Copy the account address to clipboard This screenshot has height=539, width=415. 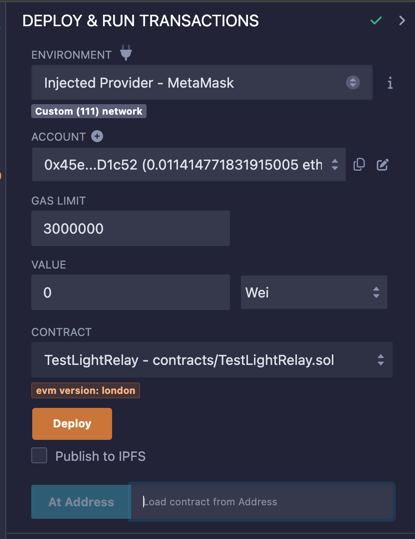pyautogui.click(x=359, y=165)
